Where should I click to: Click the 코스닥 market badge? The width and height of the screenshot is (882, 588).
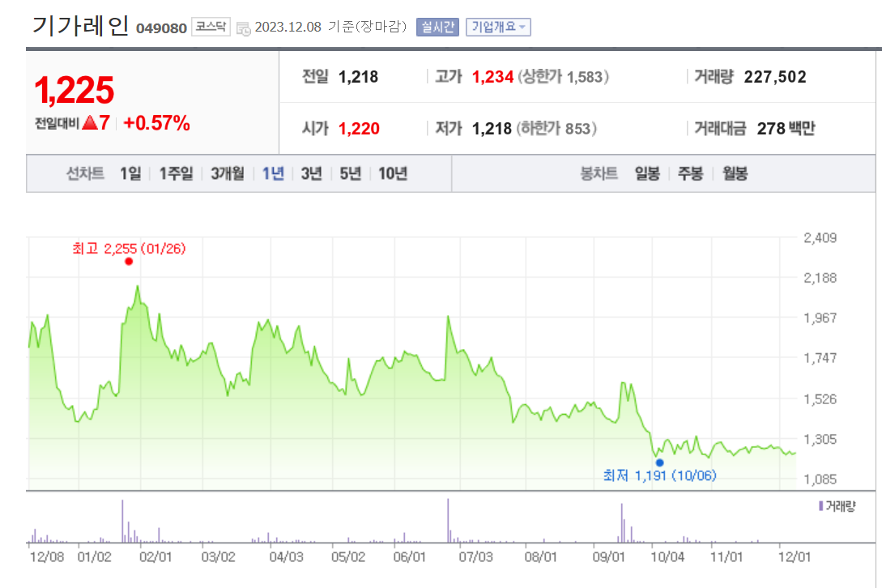click(211, 27)
